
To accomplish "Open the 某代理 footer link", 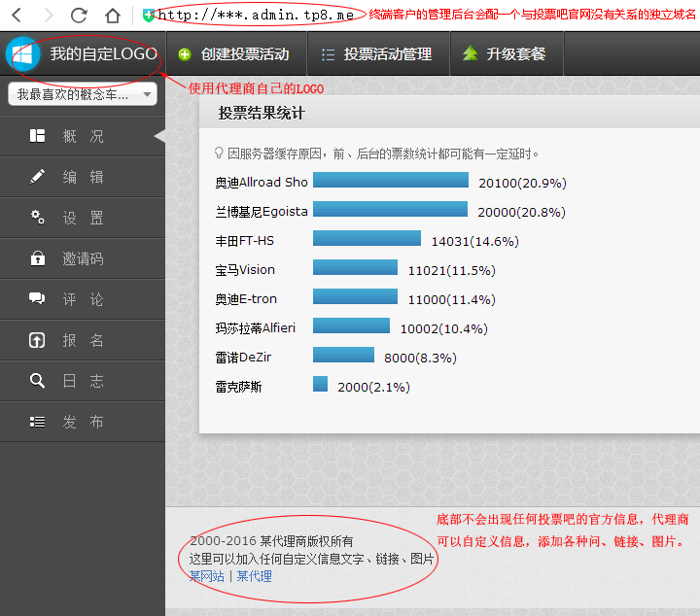I will pyautogui.click(x=255, y=576).
